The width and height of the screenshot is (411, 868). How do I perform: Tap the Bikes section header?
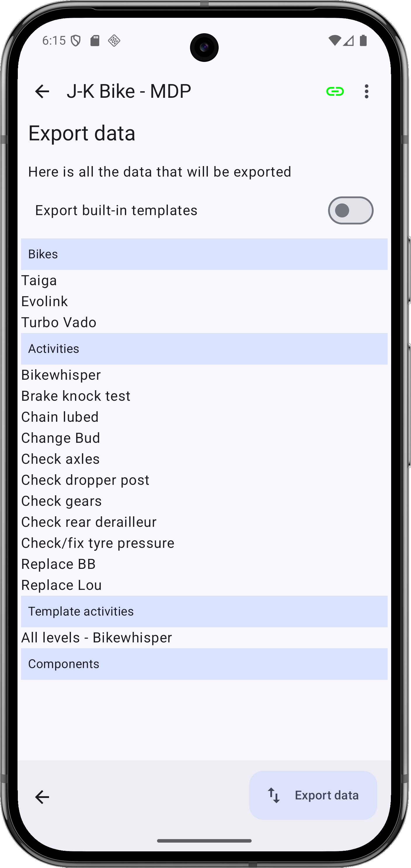204,254
